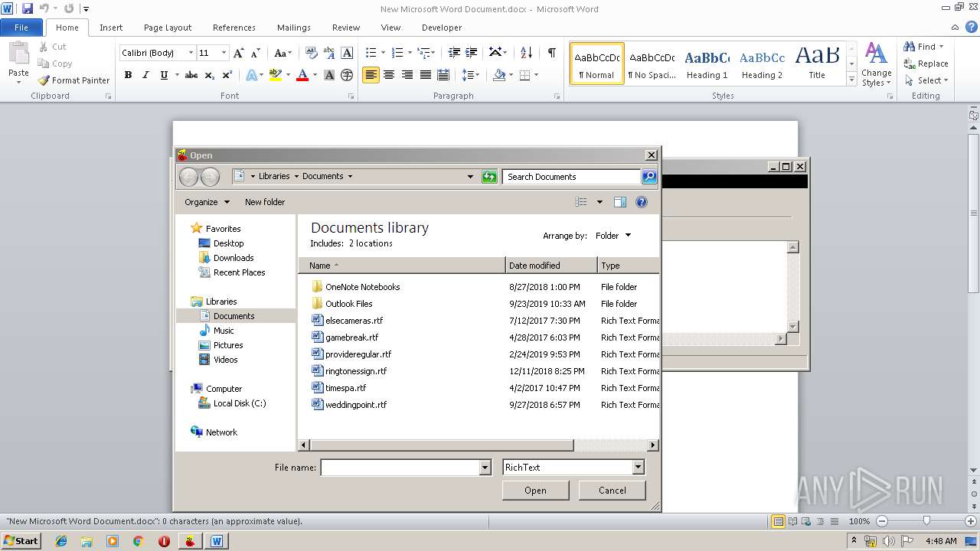The width and height of the screenshot is (980, 551).
Task: Click the Search Documents input field
Action: click(572, 177)
